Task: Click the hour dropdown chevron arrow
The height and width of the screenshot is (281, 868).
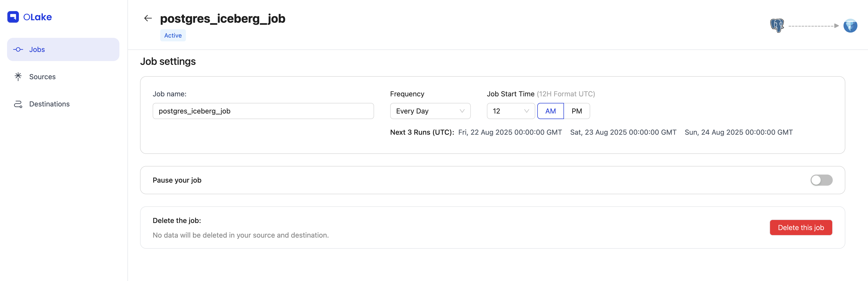Action: coord(526,111)
